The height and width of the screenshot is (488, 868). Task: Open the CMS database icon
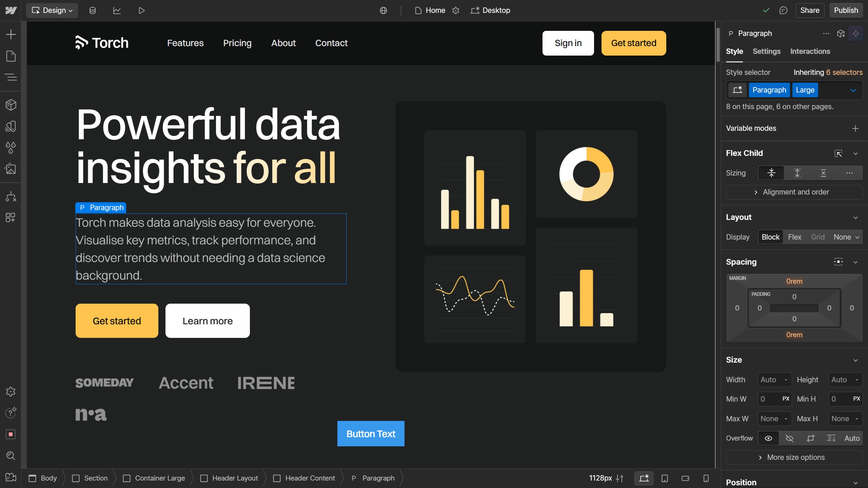coord(92,11)
